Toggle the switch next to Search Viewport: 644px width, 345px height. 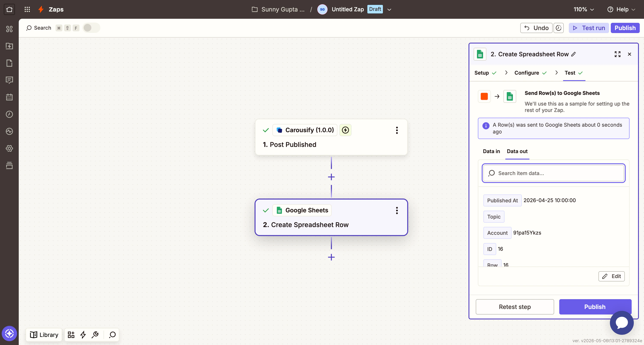tap(91, 28)
